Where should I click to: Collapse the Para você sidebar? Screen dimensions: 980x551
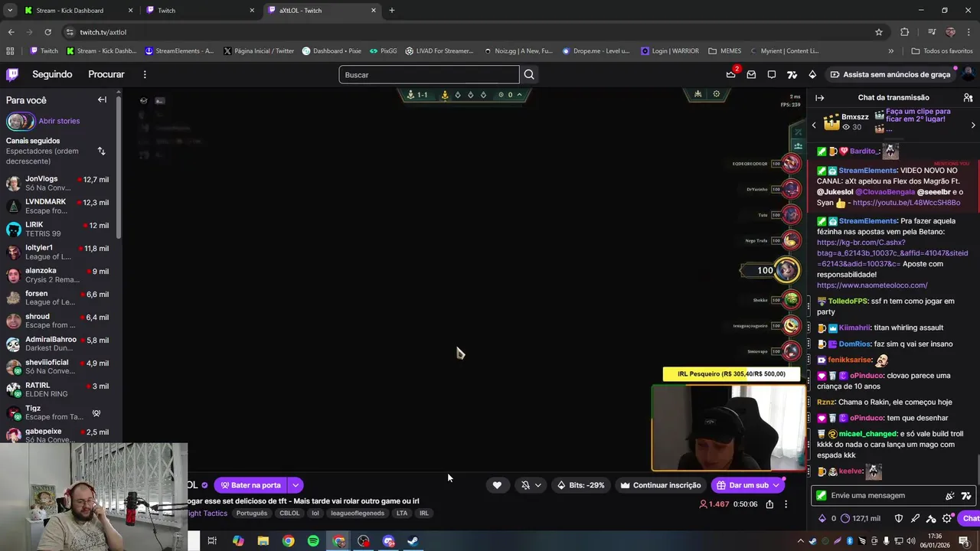[x=102, y=99]
